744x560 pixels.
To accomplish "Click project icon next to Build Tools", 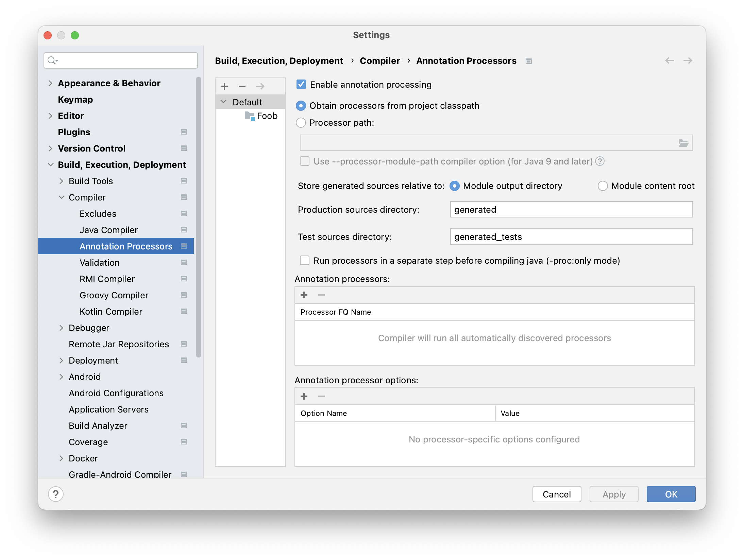I will [184, 181].
